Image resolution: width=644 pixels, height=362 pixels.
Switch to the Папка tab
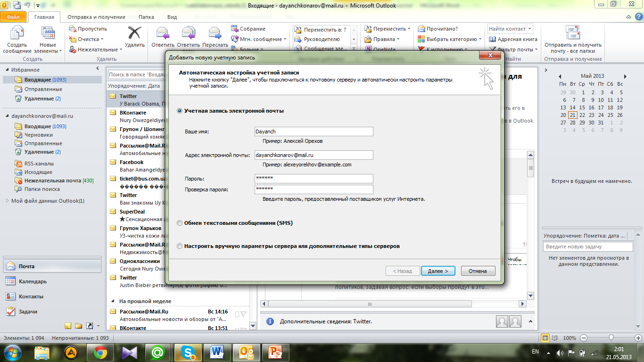146,17
